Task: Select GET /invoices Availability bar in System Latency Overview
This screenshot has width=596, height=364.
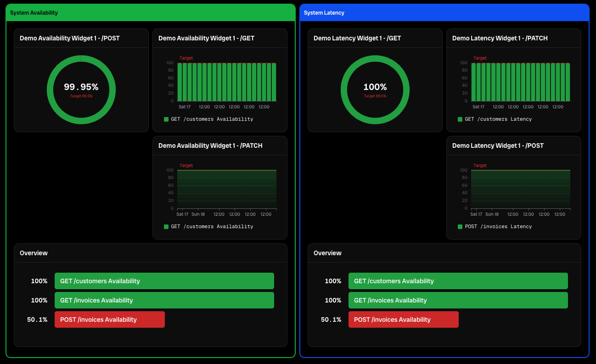Action: (x=458, y=300)
